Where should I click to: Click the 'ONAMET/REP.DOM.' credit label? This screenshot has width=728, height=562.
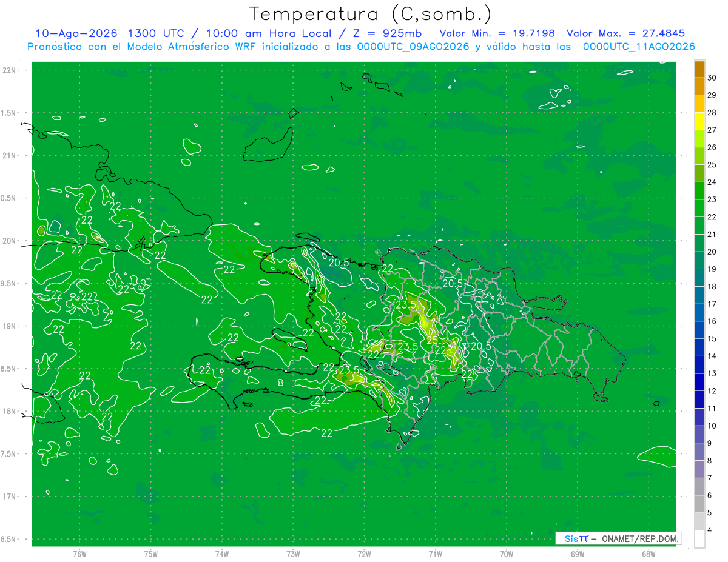coord(640,538)
